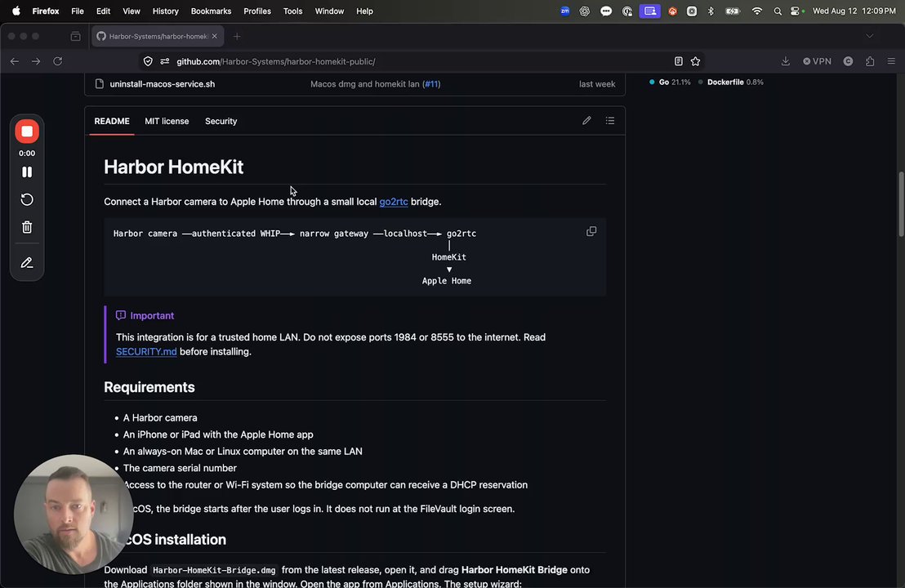Open the README outline list icon
The height and width of the screenshot is (588, 905).
[609, 121]
